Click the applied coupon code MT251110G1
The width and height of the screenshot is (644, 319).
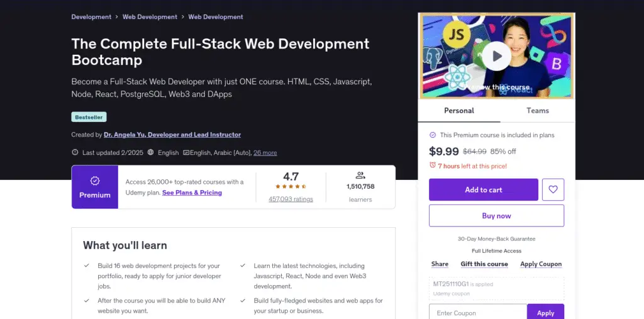(451, 284)
